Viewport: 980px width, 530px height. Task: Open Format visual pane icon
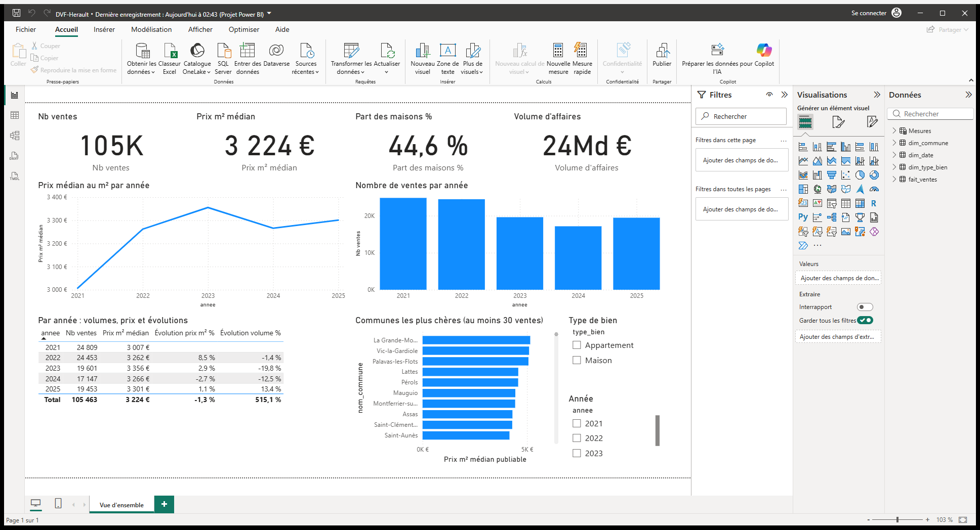[839, 122]
